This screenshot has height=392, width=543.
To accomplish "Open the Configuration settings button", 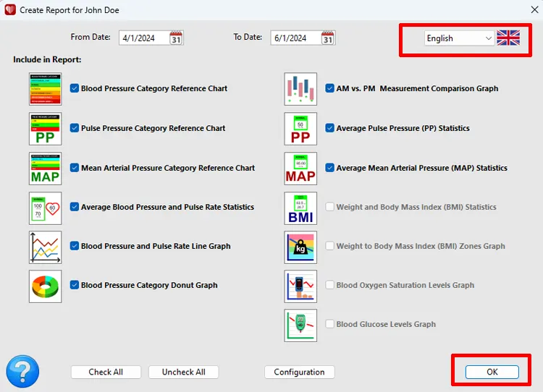I will (x=299, y=372).
